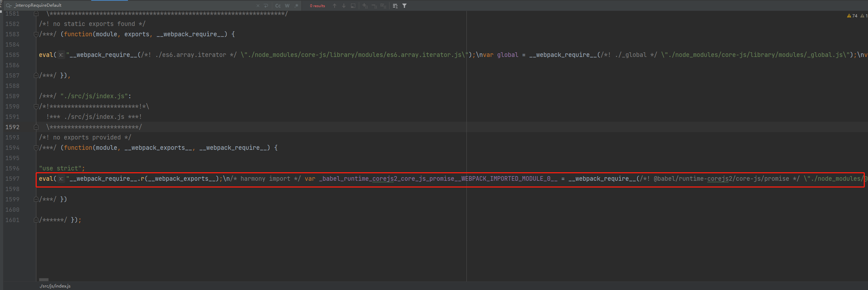
Task: Collapse comment fold at line 1590
Action: (x=36, y=106)
